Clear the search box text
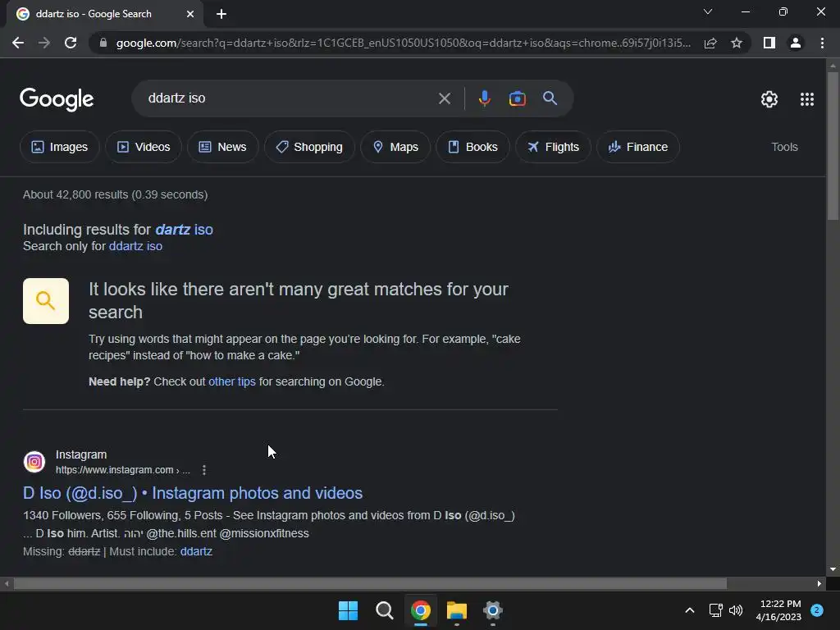Image resolution: width=840 pixels, height=630 pixels. pyautogui.click(x=444, y=98)
